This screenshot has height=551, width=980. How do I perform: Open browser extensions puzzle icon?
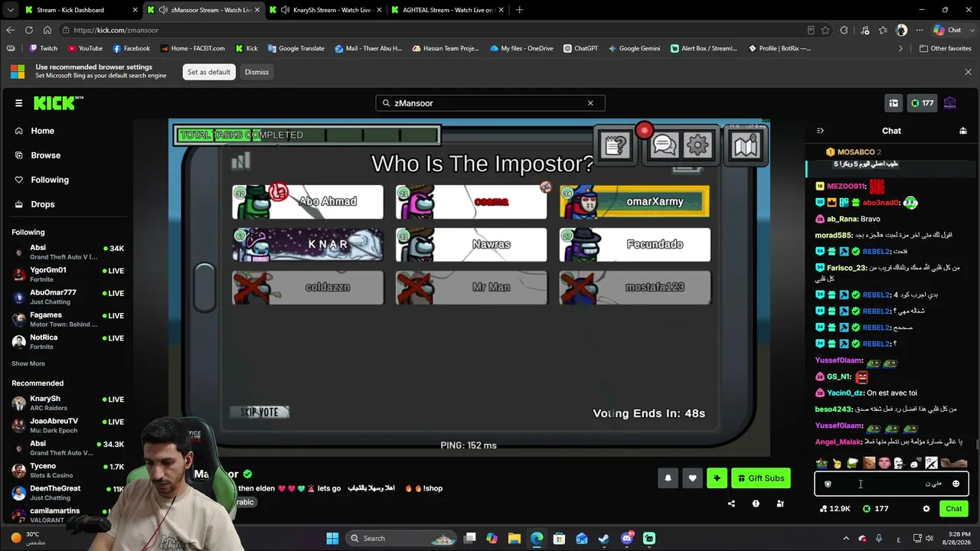coord(844,30)
